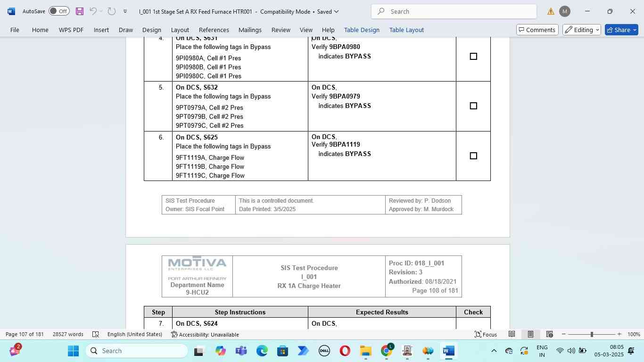Open the Windows Start button
Viewport: 644px width, 362px height.
[73, 351]
